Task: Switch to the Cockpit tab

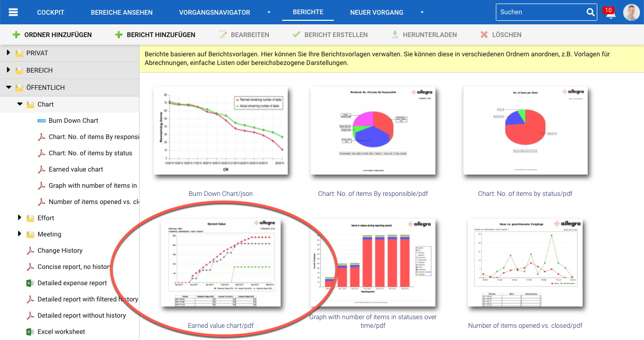Action: click(x=50, y=12)
